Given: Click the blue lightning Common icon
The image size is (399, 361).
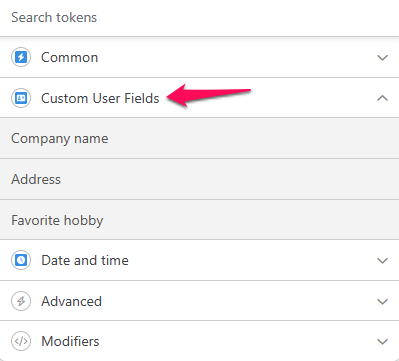Looking at the screenshot, I should click(x=21, y=57).
